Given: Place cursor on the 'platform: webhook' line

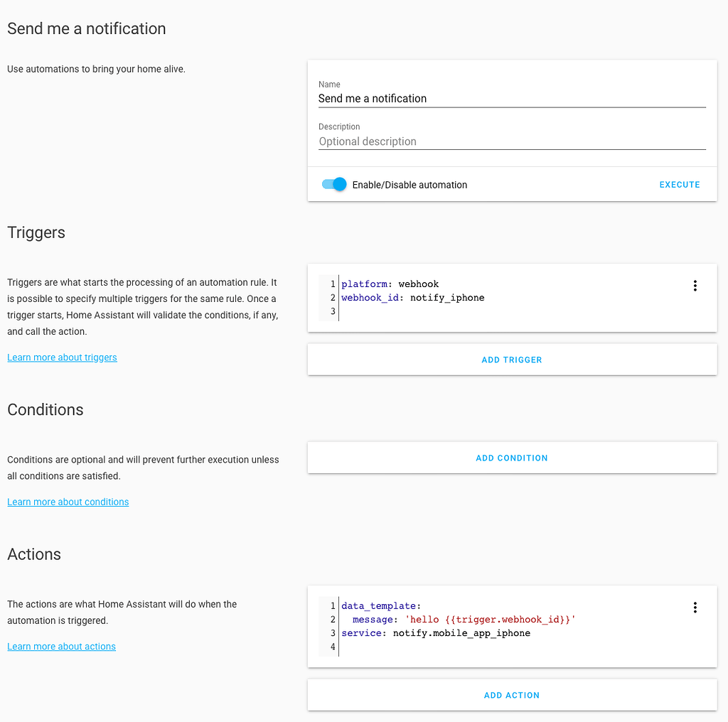Looking at the screenshot, I should (x=390, y=284).
